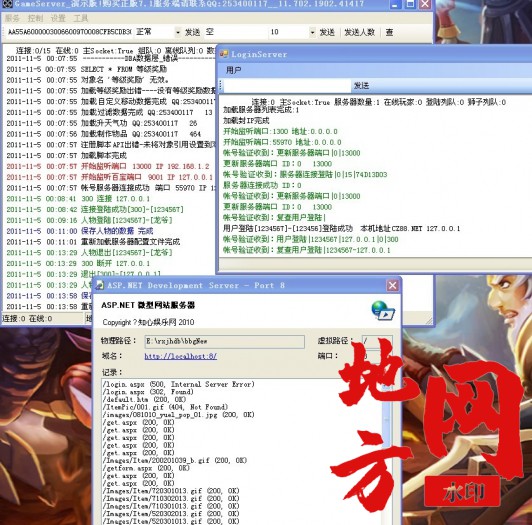
Task: Open the 用户 menu in LoginServer
Action: click(234, 70)
